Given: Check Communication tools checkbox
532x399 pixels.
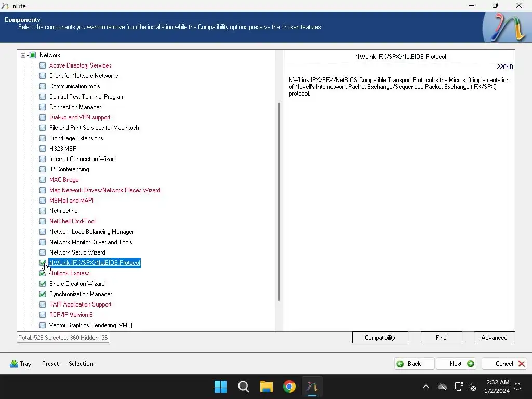Looking at the screenshot, I should coord(43,86).
